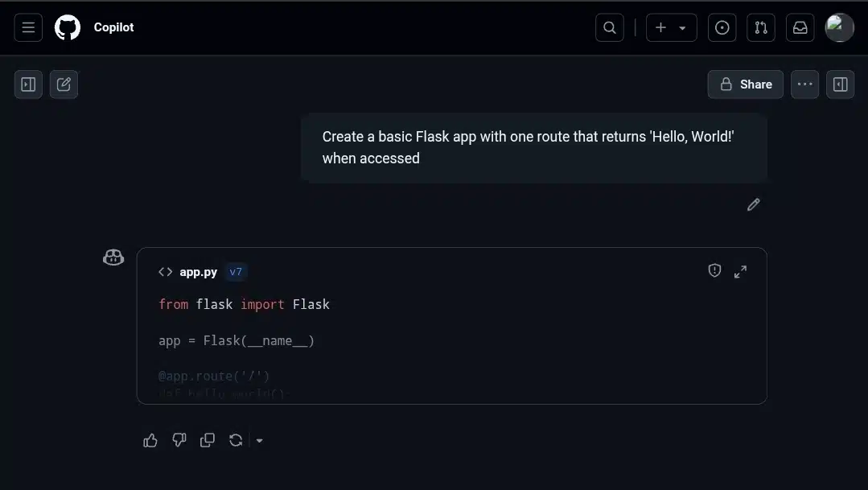Click the Share button
This screenshot has height=490, width=868.
click(746, 84)
